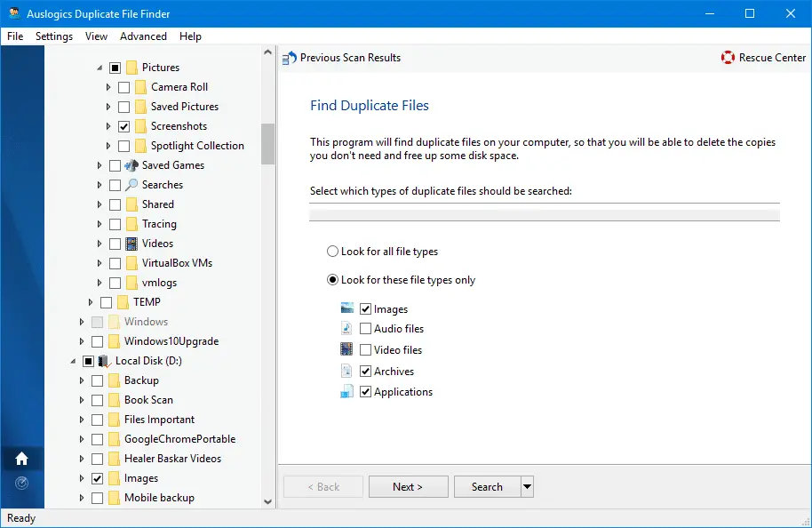Click the tree scroll up arrow
Screen dimensions: 812x528
click(267, 52)
